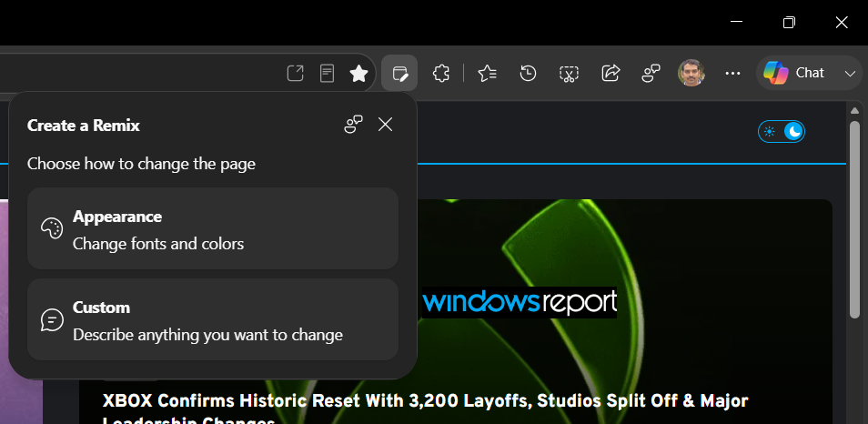868x424 pixels.
Task: Open Settings and more ellipsis menu
Action: click(732, 73)
